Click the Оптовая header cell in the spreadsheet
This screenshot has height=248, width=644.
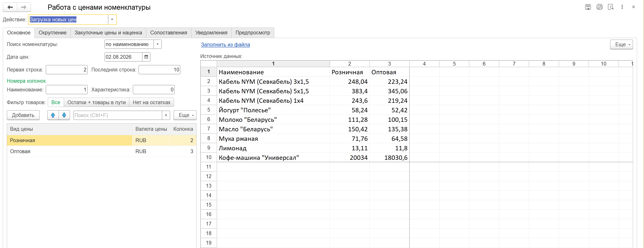pyautogui.click(x=389, y=72)
